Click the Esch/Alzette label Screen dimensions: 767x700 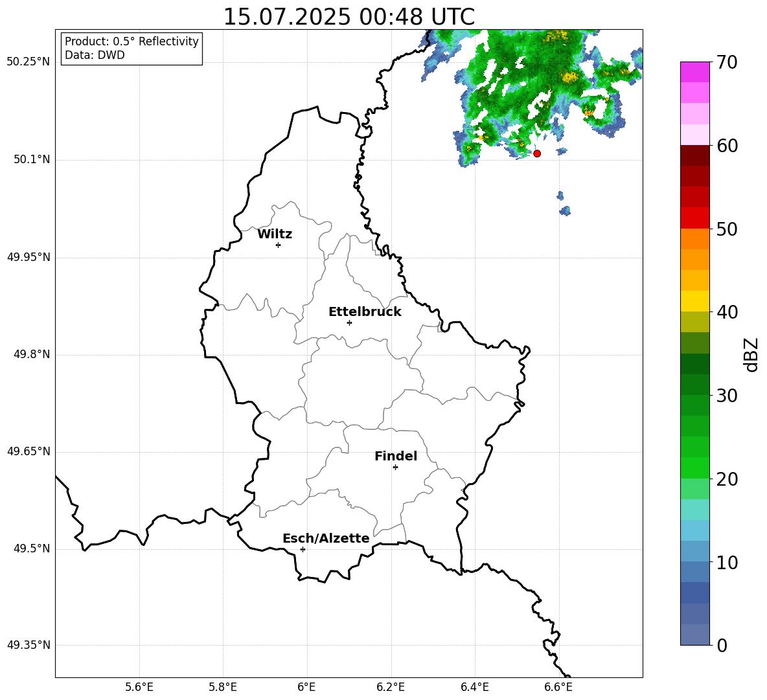pyautogui.click(x=326, y=539)
